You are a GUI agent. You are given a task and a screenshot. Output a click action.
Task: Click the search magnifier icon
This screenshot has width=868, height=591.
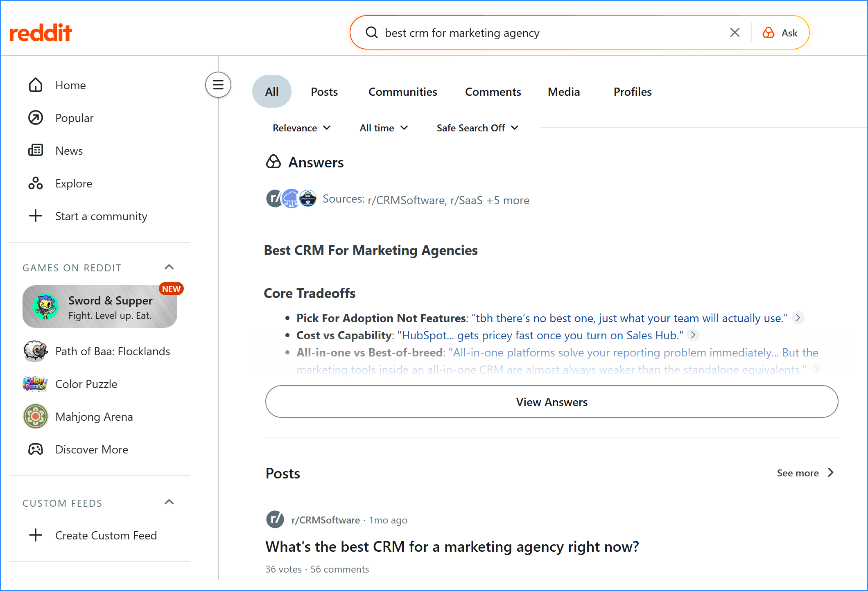coord(371,32)
